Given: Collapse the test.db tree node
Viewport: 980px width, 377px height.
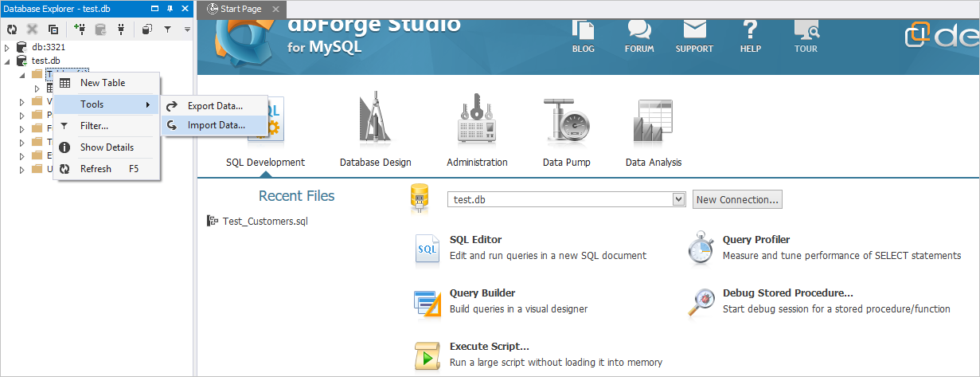Looking at the screenshot, I should [x=7, y=61].
